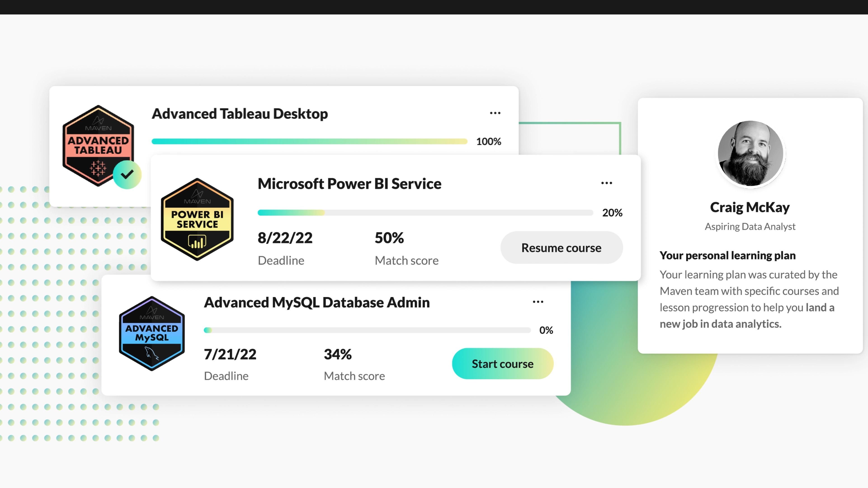Viewport: 868px width, 488px height.
Task: Click the 20% progress label
Action: (x=612, y=213)
